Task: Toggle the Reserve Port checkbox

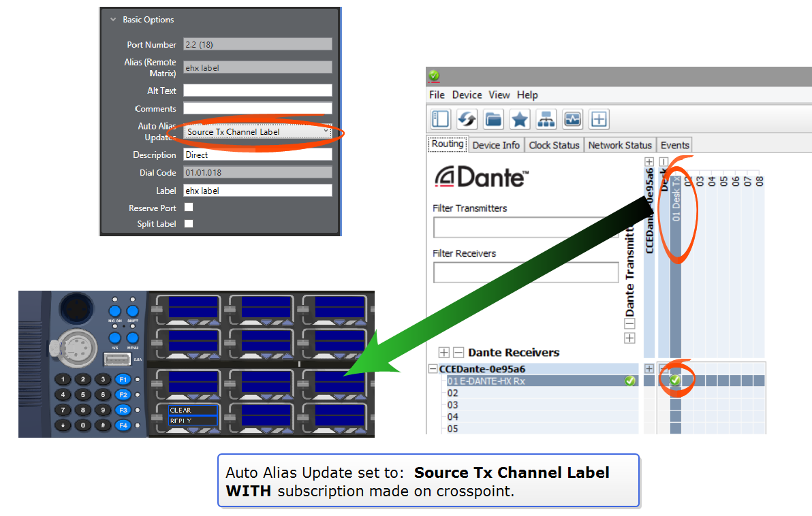Action: coord(189,208)
